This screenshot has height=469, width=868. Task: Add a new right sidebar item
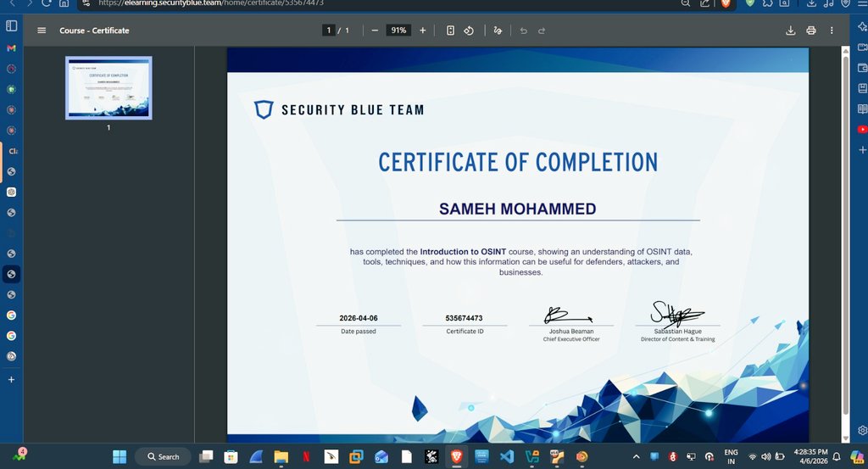point(862,150)
